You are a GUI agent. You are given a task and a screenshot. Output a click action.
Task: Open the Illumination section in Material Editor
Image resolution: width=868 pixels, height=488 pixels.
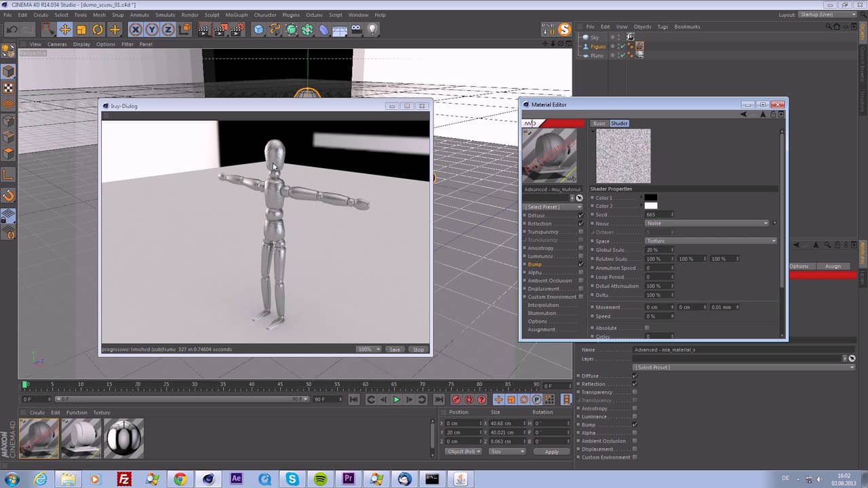(x=542, y=313)
